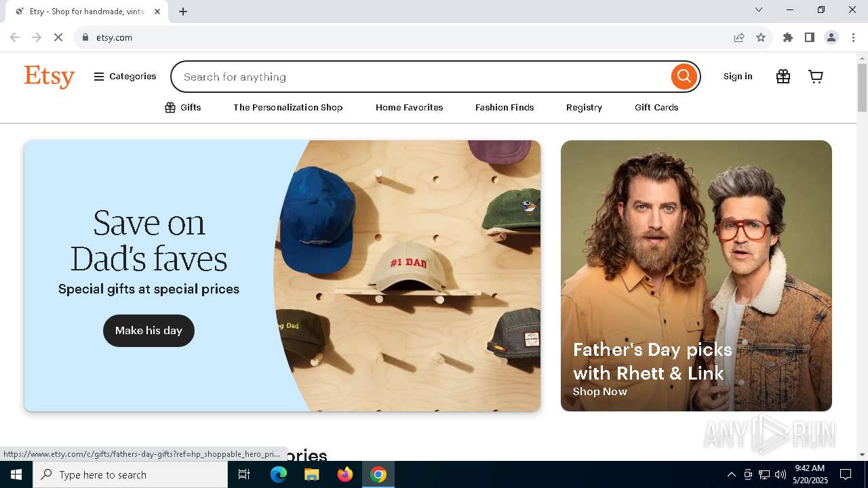Click the browser back arrow

(x=15, y=37)
